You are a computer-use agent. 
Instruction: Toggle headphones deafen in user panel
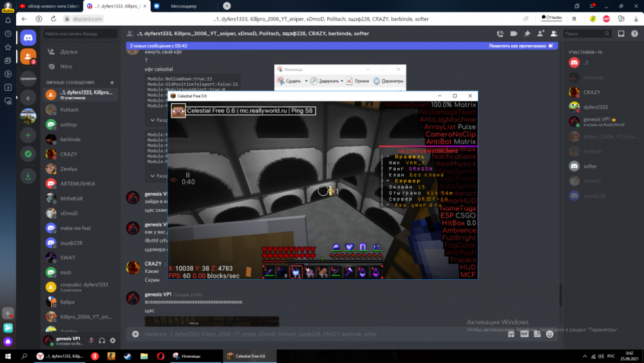point(102,340)
